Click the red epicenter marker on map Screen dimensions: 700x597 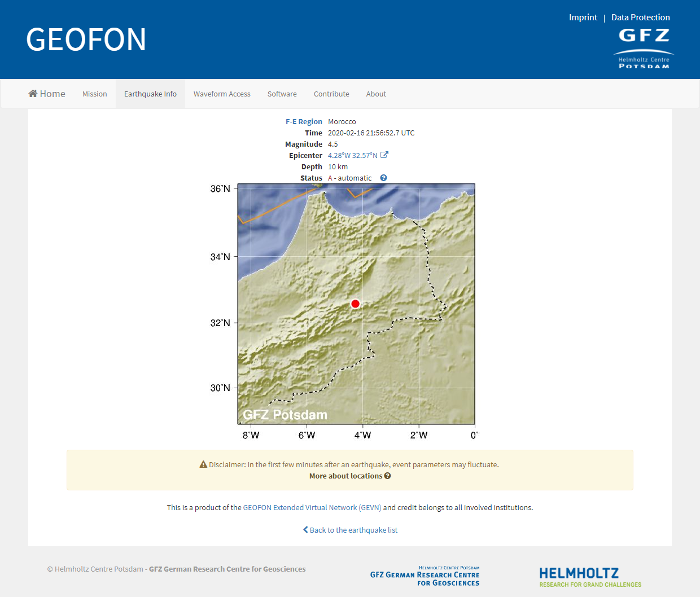pos(355,304)
